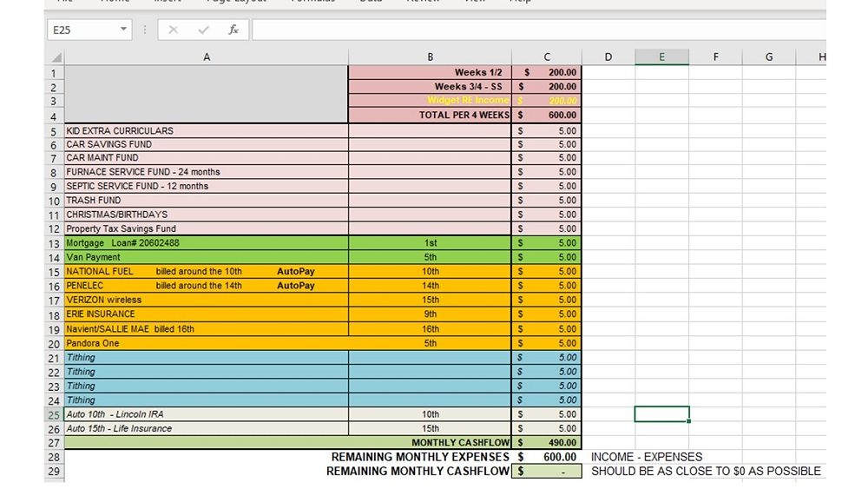The width and height of the screenshot is (868, 489).
Task: Click the Select All corner triangle
Action: pos(56,57)
